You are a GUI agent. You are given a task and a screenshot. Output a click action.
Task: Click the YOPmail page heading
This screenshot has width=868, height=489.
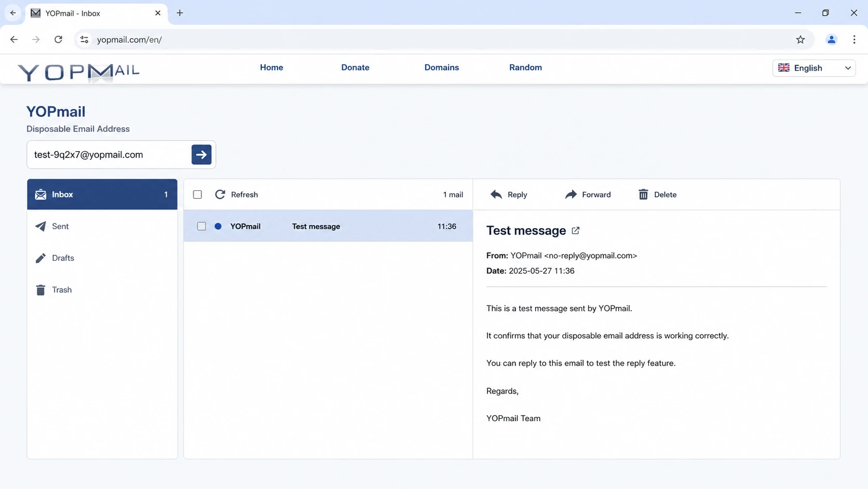point(56,111)
